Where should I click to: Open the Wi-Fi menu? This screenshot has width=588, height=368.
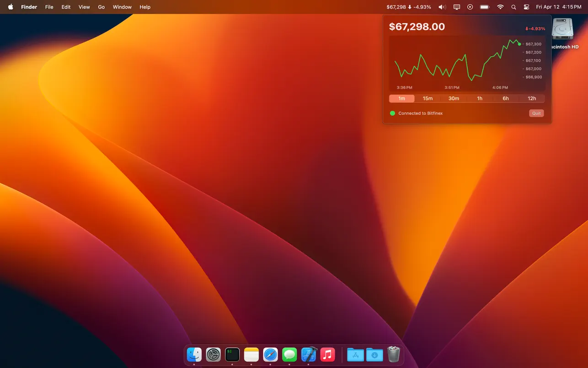(500, 7)
